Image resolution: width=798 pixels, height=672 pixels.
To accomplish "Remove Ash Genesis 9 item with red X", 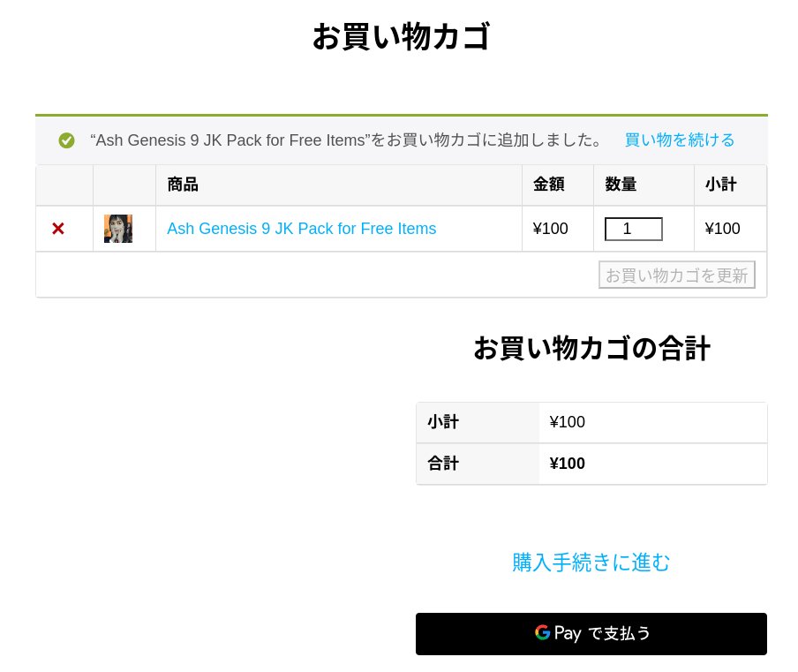I will [x=58, y=229].
